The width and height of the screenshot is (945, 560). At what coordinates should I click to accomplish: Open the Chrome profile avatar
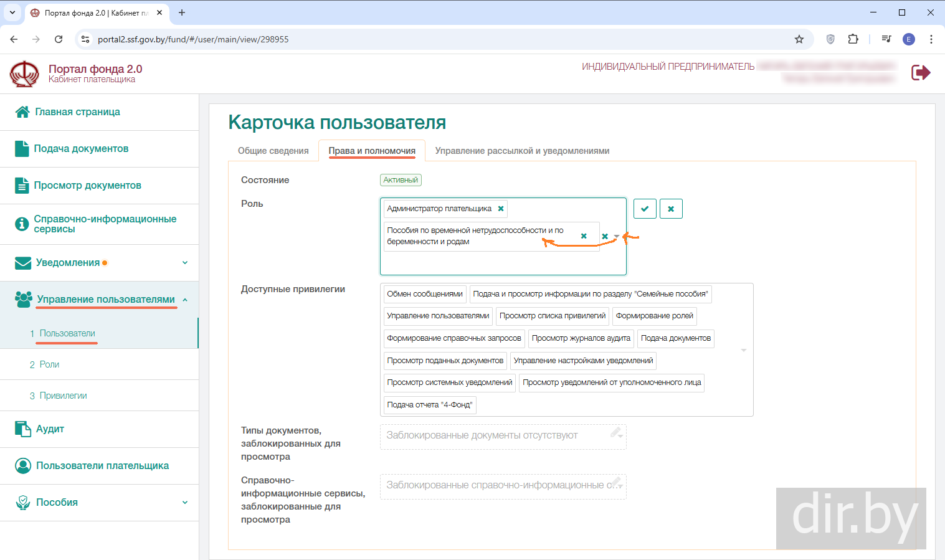909,39
